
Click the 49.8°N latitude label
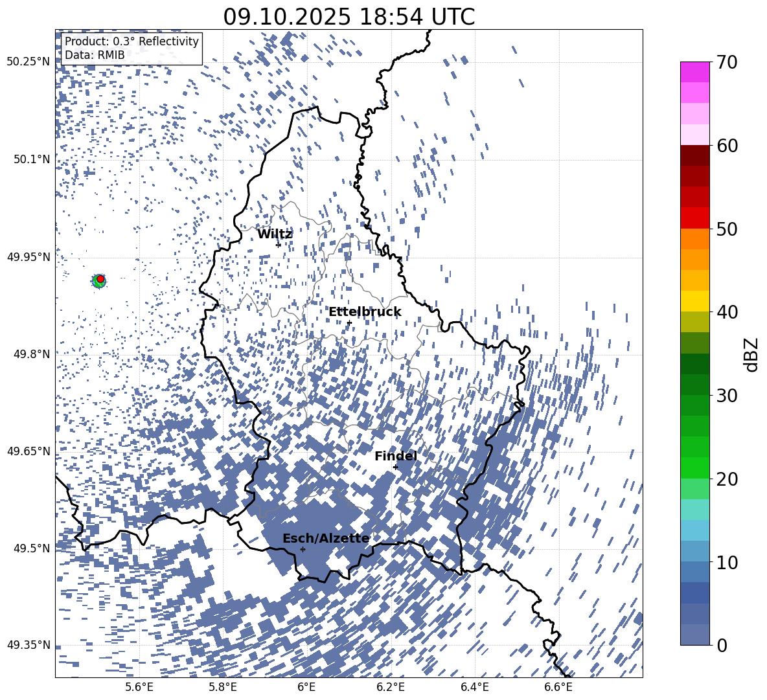[32, 354]
